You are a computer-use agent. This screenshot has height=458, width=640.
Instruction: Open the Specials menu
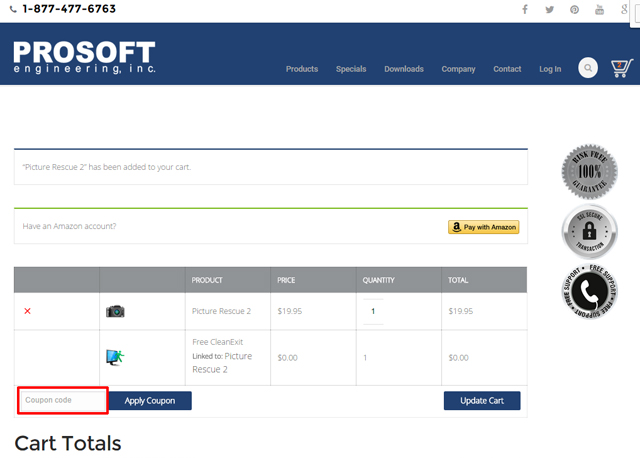point(351,69)
